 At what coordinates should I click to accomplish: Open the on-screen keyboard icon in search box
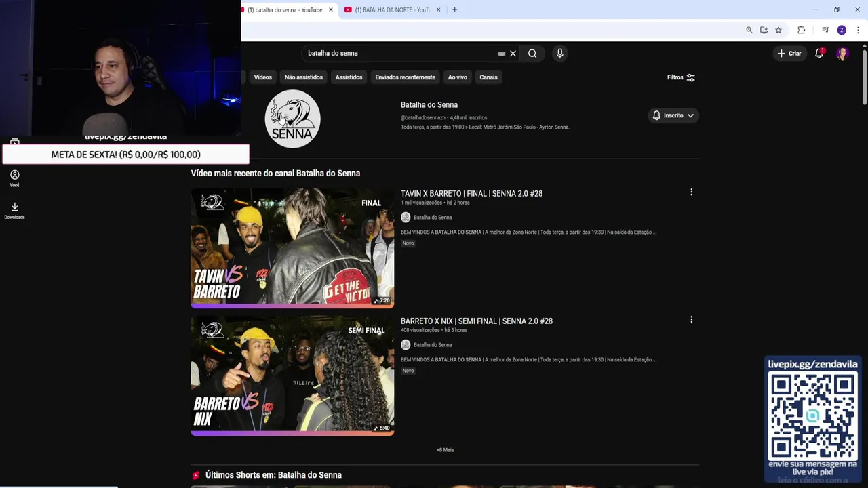click(x=501, y=54)
